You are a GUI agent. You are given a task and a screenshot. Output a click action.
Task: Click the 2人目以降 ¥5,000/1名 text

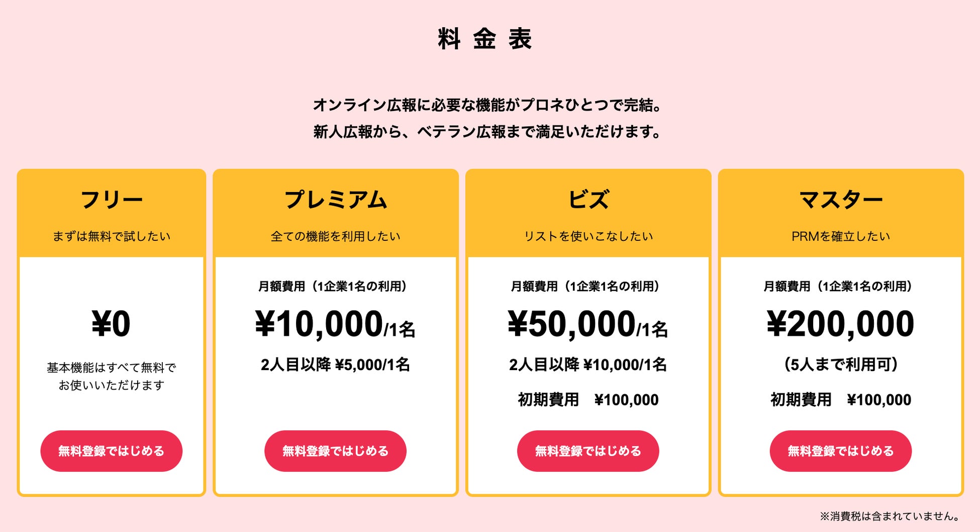[335, 365]
